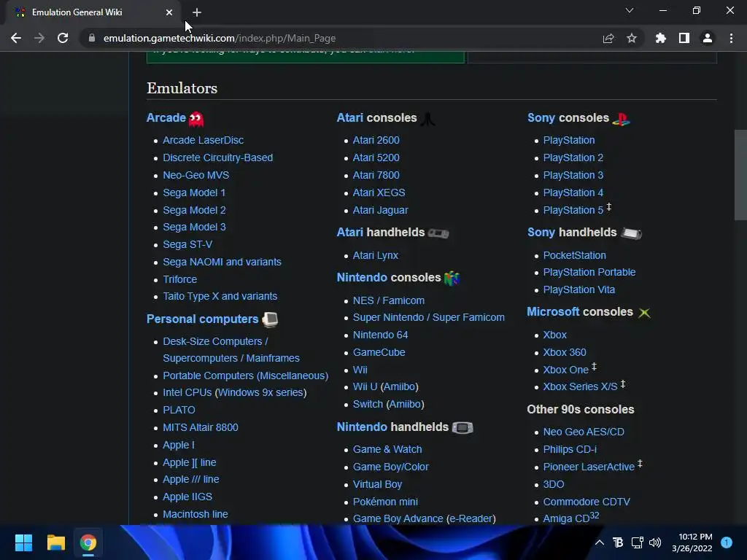Open the Game Boy/Color link
Viewport: 747px width, 560px height.
pyautogui.click(x=391, y=467)
